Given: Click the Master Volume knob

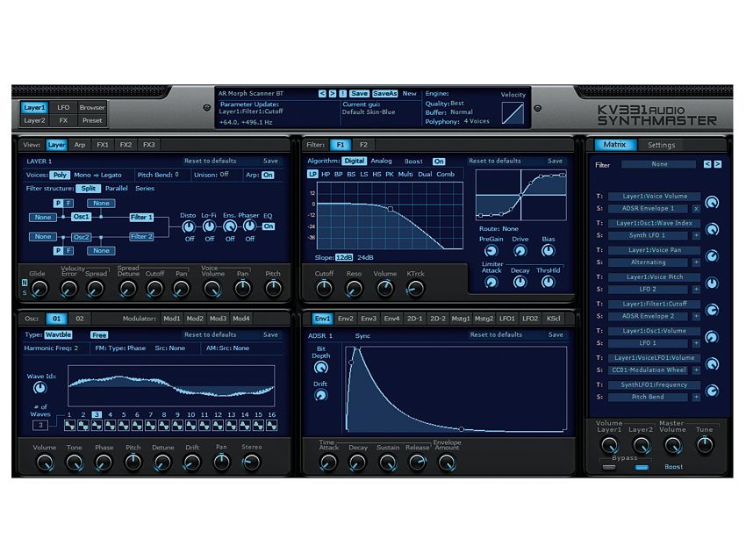Looking at the screenshot, I should point(673,445).
